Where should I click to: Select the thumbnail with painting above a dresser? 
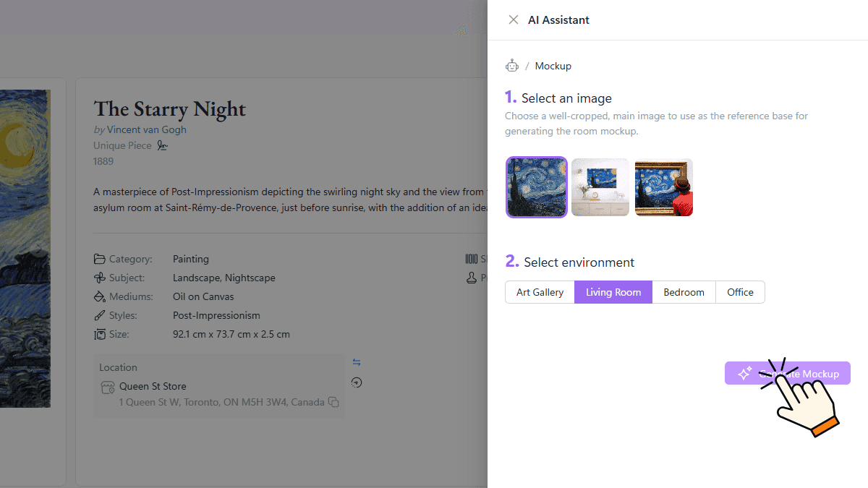tap(600, 187)
